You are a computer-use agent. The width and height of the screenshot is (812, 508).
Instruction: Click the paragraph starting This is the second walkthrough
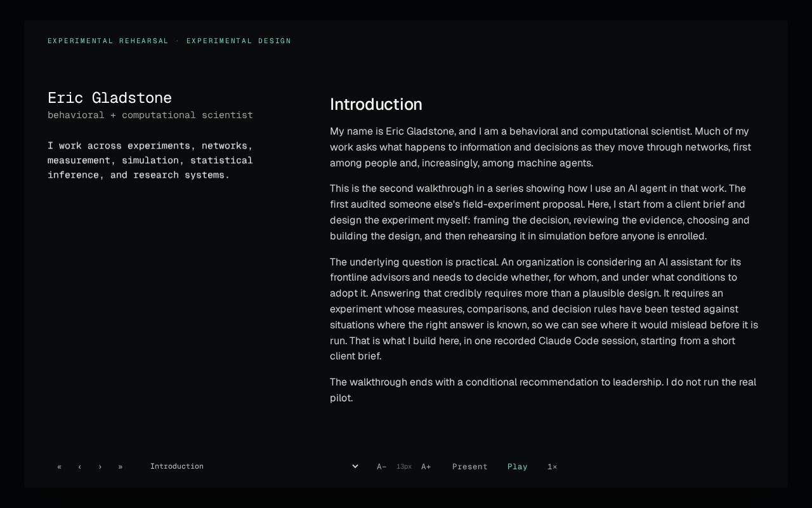pyautogui.click(x=544, y=212)
